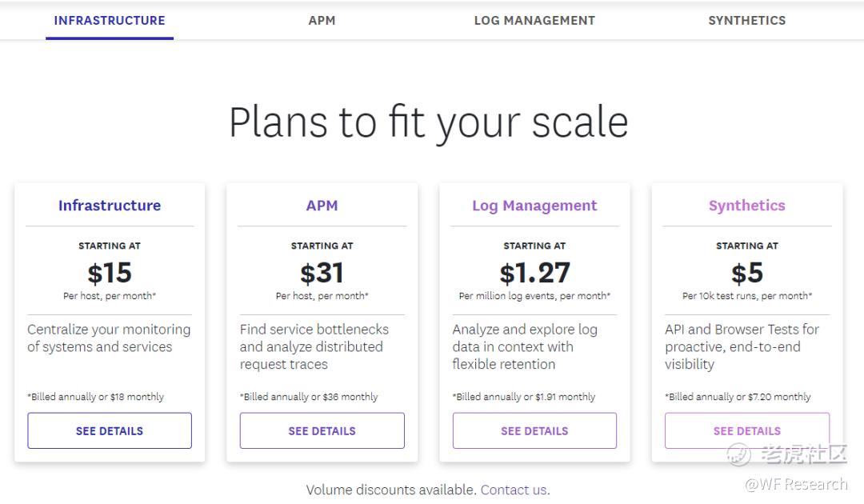Open the APM tab
This screenshot has height=504, width=864.
coord(322,21)
